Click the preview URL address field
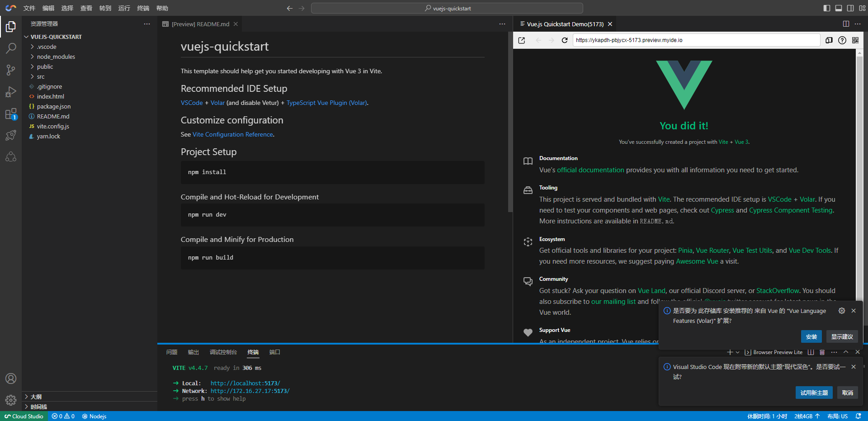The image size is (868, 421). [696, 40]
